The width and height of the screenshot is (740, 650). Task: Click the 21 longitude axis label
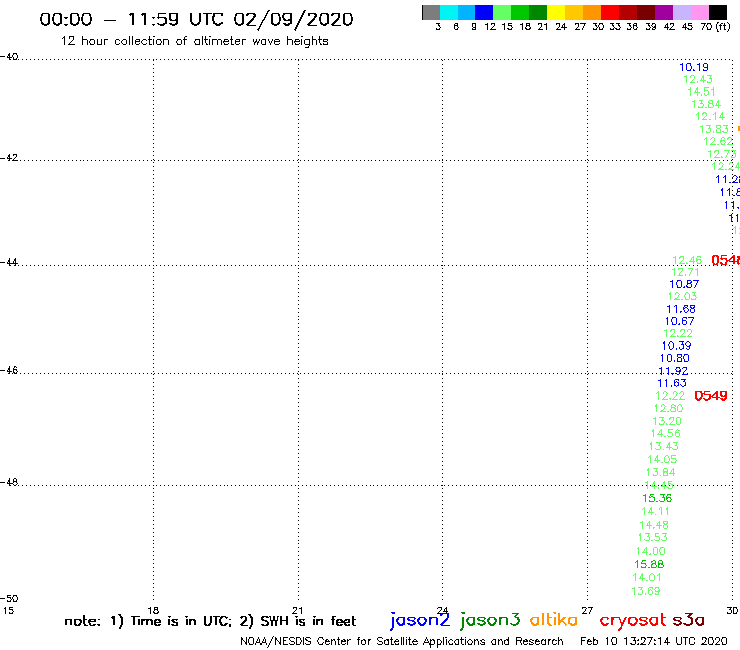[x=298, y=610]
